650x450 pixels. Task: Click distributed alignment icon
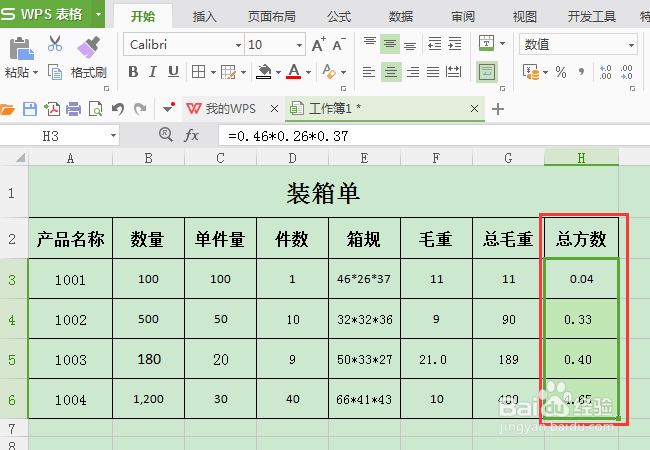click(454, 72)
